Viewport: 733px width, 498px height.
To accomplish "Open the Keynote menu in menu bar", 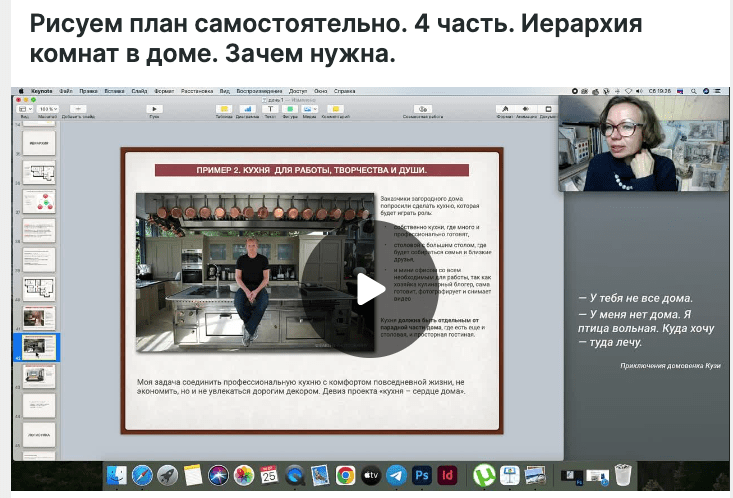I will pyautogui.click(x=42, y=90).
